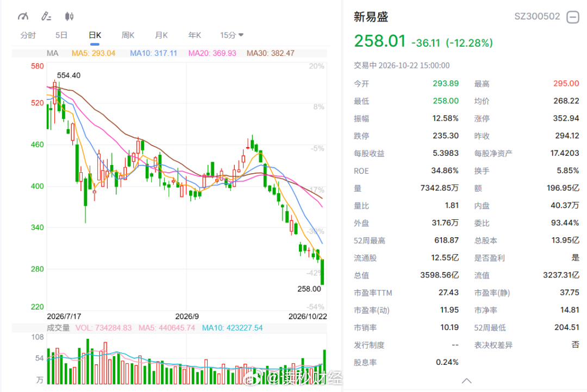Click 52周最高 value 618.87

point(446,240)
